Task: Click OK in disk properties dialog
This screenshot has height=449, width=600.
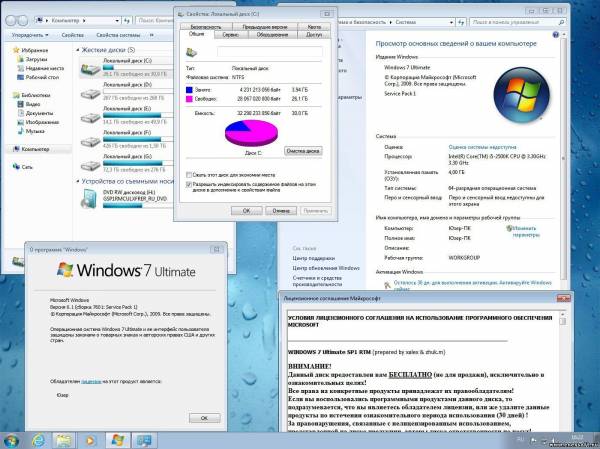Action: [x=246, y=211]
